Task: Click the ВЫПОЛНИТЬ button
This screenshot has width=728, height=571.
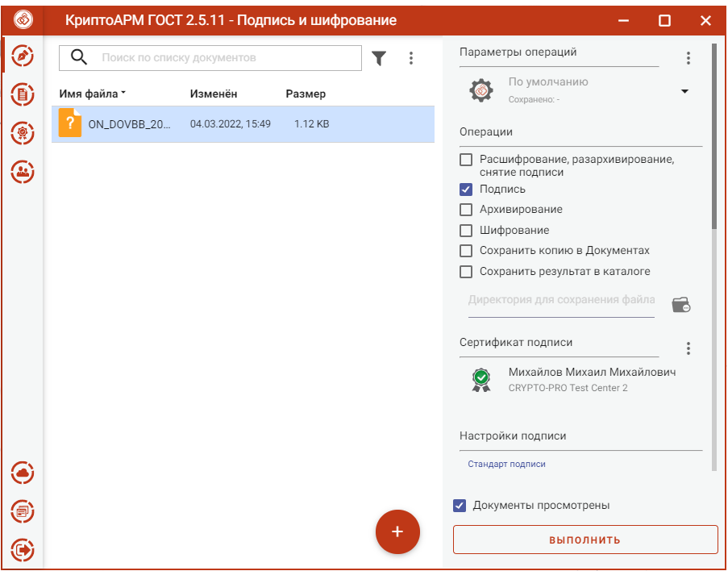Action: coord(585,540)
